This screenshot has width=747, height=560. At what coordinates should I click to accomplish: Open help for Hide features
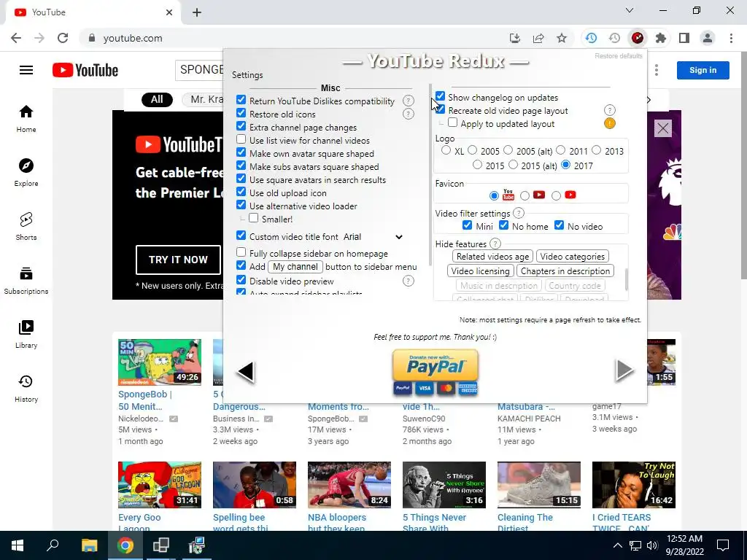point(495,244)
